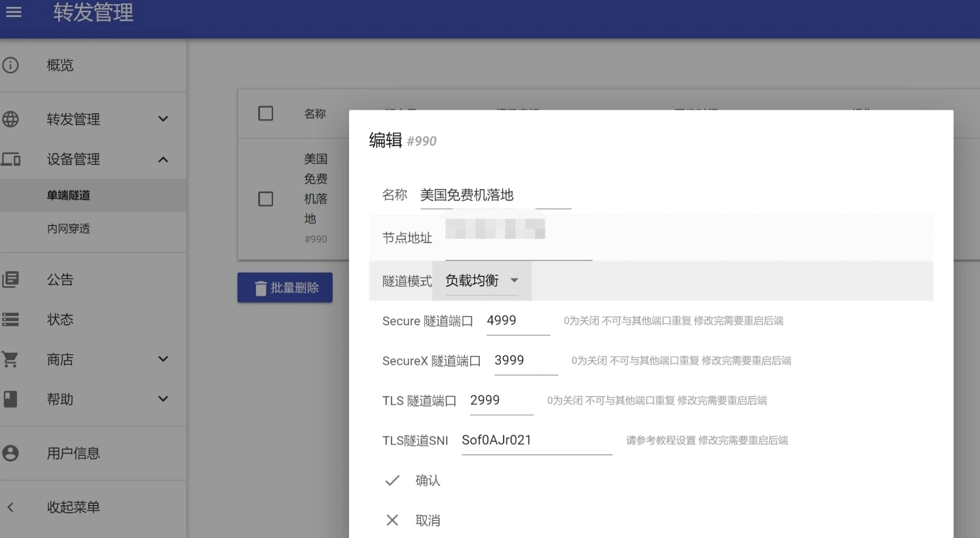Click the 概览 info icon
The image size is (980, 538).
pyautogui.click(x=10, y=65)
